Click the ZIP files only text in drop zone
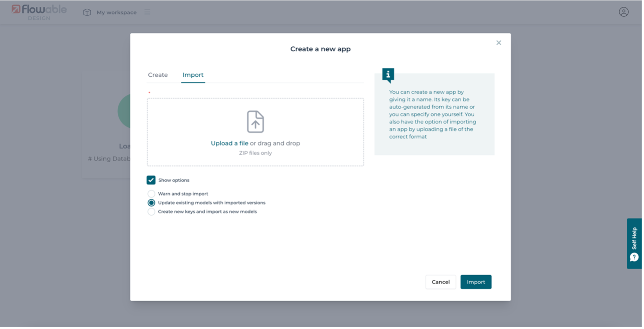 [x=255, y=153]
